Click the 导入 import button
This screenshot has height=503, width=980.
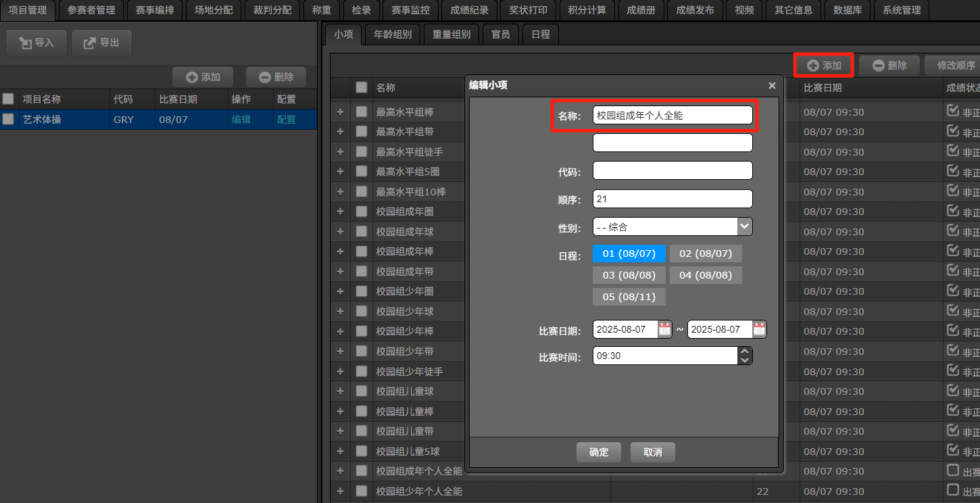pyautogui.click(x=37, y=43)
